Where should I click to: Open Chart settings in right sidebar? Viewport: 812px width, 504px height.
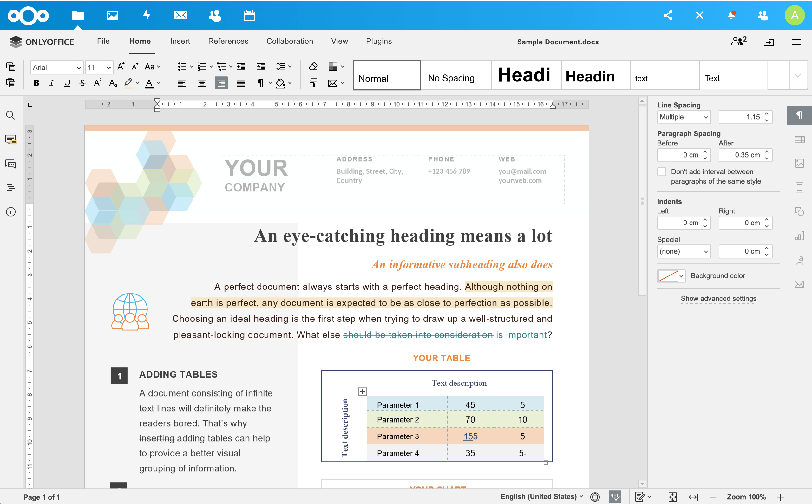[x=799, y=236]
